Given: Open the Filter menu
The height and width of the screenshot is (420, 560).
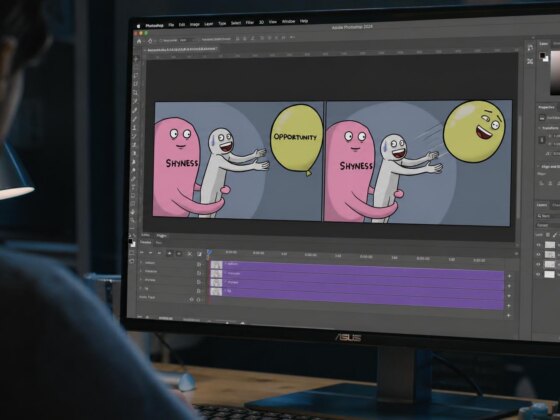Looking at the screenshot, I should (x=250, y=22).
